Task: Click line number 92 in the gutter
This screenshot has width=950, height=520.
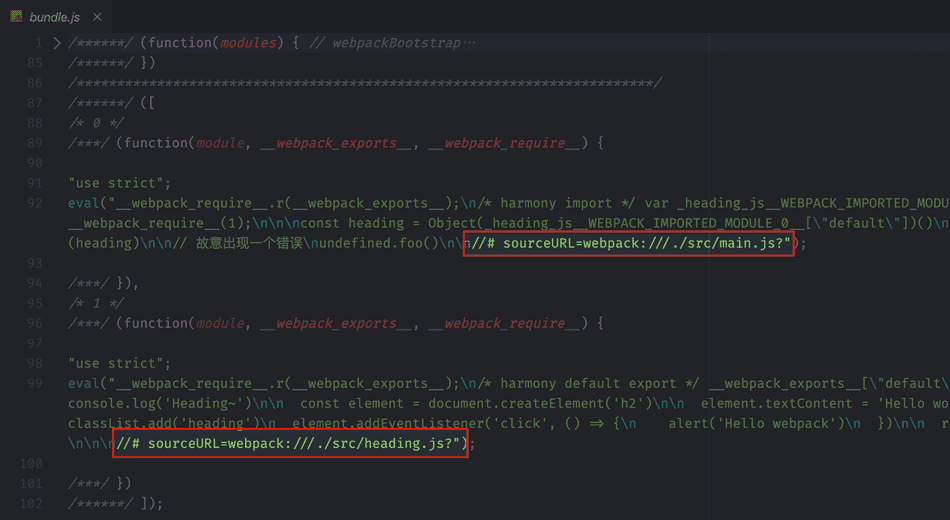Action: (x=34, y=203)
